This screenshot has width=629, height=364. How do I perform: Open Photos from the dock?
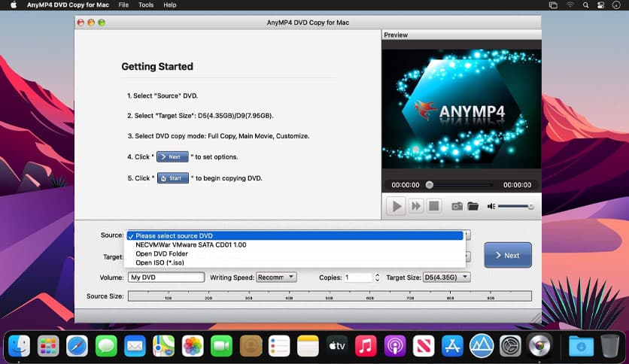(x=193, y=345)
